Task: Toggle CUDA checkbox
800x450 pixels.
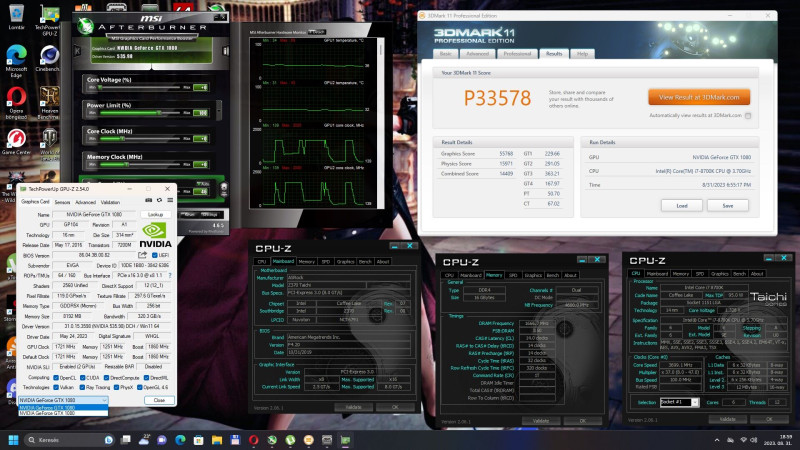Action: tap(82, 378)
